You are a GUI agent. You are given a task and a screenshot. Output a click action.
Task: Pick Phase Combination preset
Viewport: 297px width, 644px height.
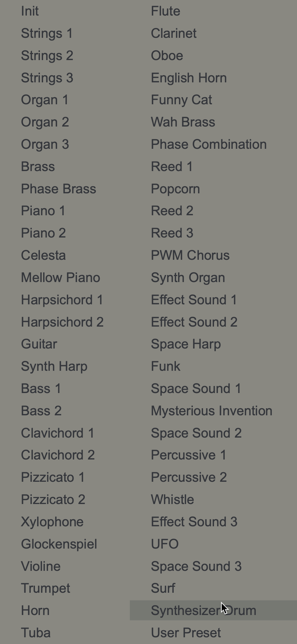[209, 145]
